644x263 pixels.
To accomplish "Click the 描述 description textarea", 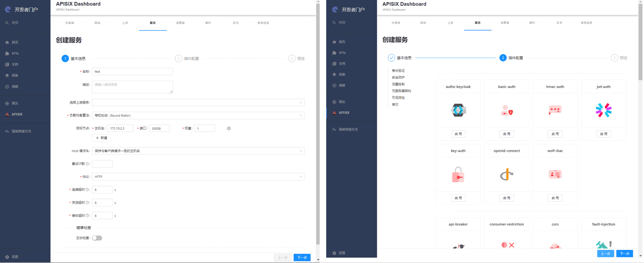I will (x=132, y=87).
